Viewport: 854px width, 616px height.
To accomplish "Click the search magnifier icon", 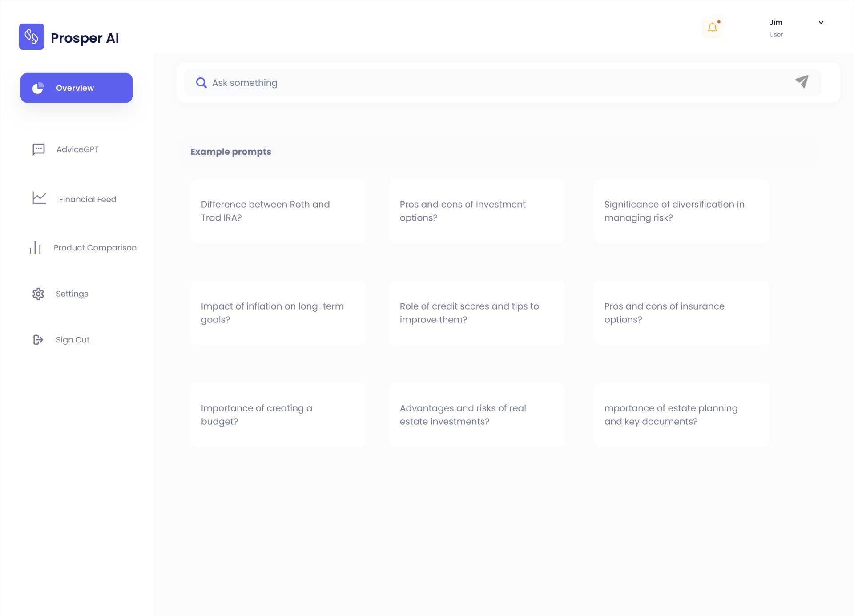I will tap(201, 83).
